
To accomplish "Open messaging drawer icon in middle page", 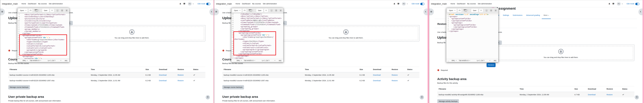I will click(398, 4).
